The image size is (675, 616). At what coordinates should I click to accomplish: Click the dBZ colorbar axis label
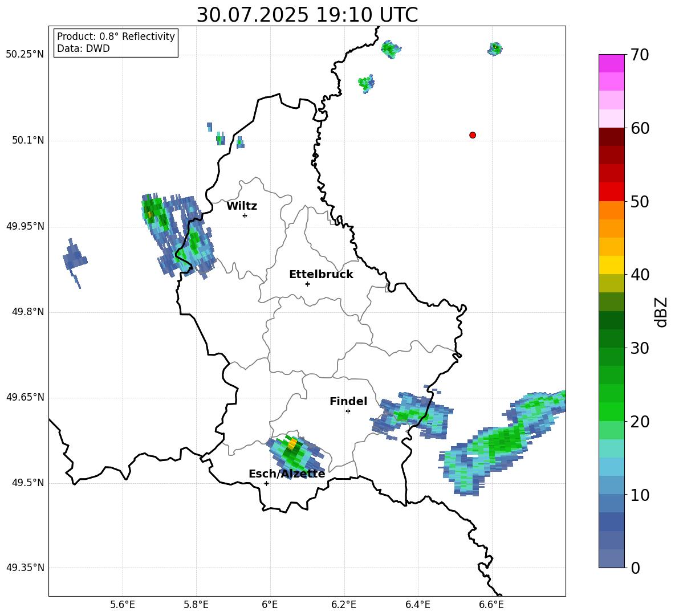click(x=661, y=312)
